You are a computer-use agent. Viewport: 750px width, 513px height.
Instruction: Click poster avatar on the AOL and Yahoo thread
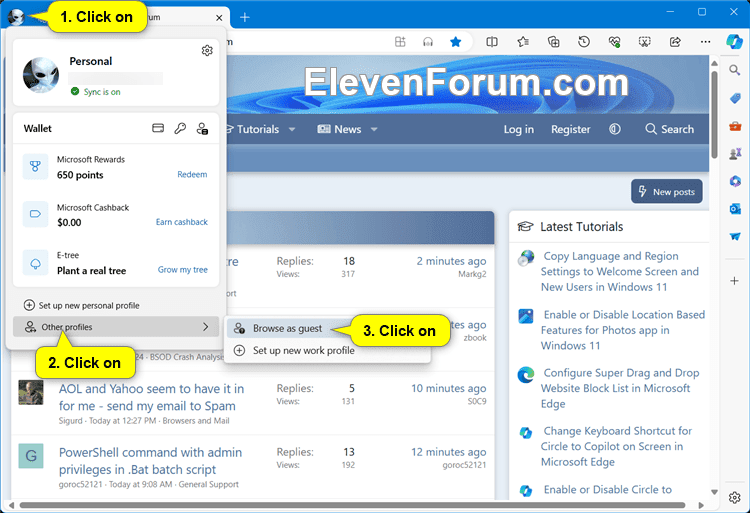31,393
